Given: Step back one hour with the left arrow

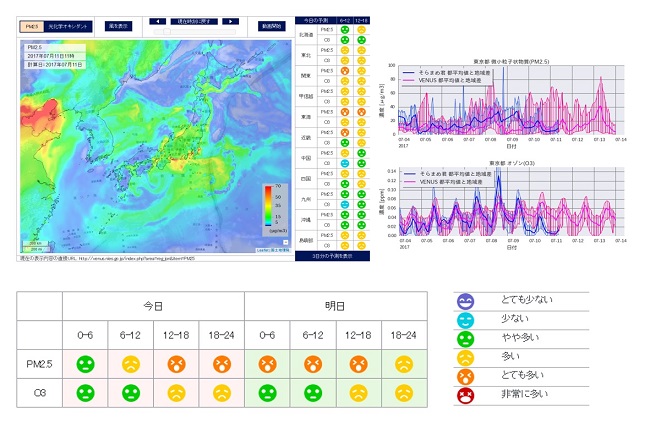Looking at the screenshot, I should (158, 21).
